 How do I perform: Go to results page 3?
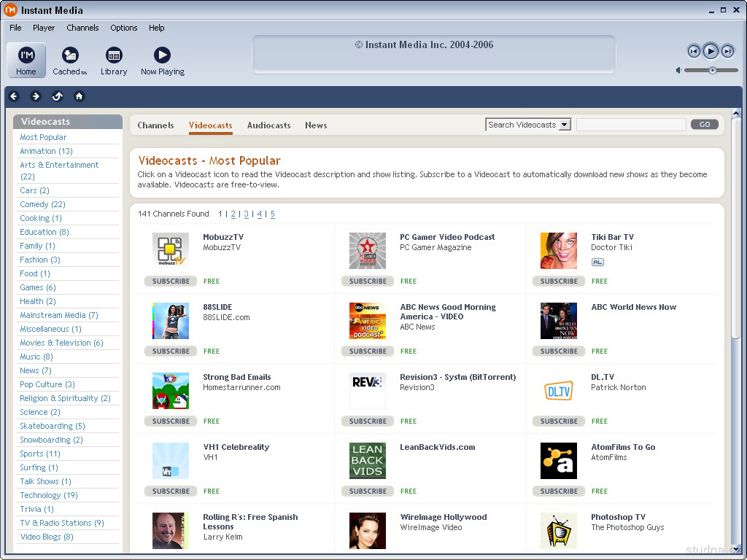pyautogui.click(x=247, y=214)
